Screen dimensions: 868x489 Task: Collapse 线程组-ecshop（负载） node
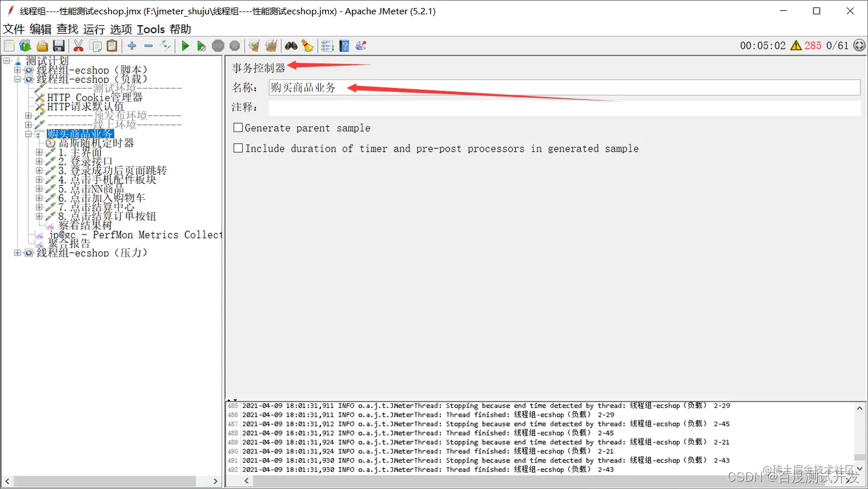pos(17,79)
